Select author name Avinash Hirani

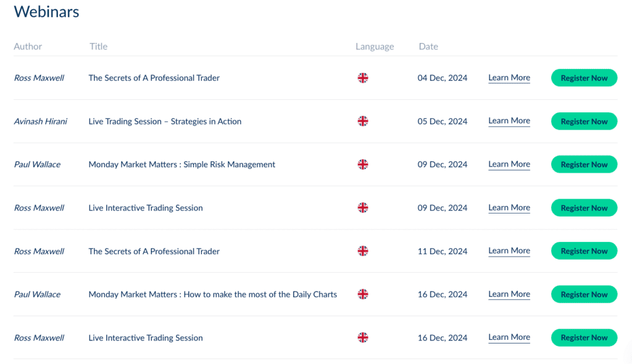(40, 122)
